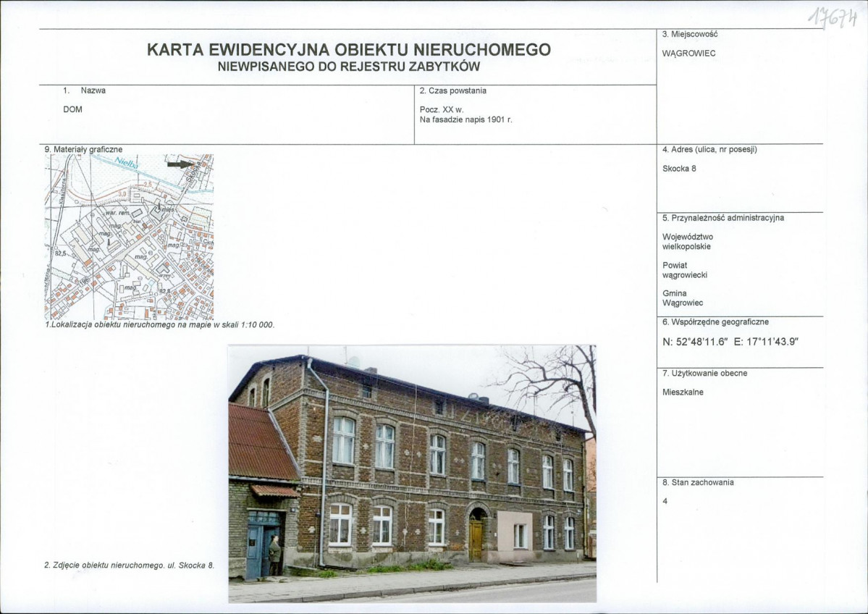Click the photo caption 'Zdjęcie obiektu nieruchomego. ul. Skocka 8.'
Image resolution: width=868 pixels, height=614 pixels.
(129, 565)
